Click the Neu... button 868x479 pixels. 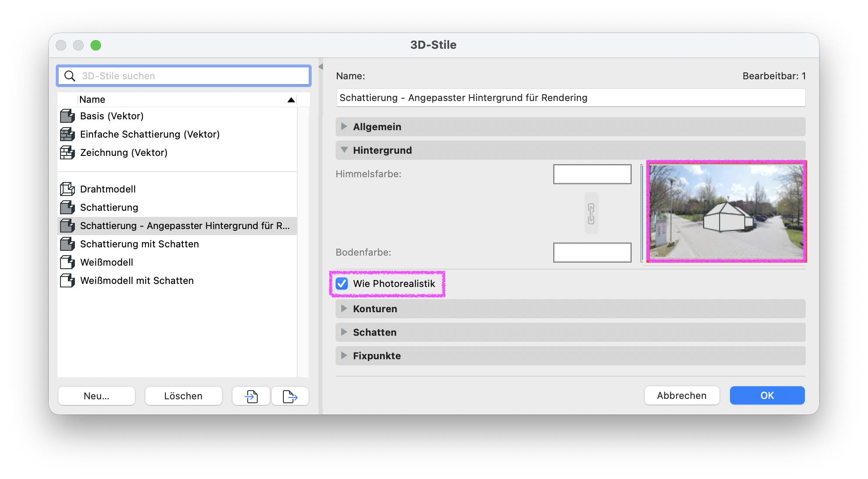tap(97, 396)
